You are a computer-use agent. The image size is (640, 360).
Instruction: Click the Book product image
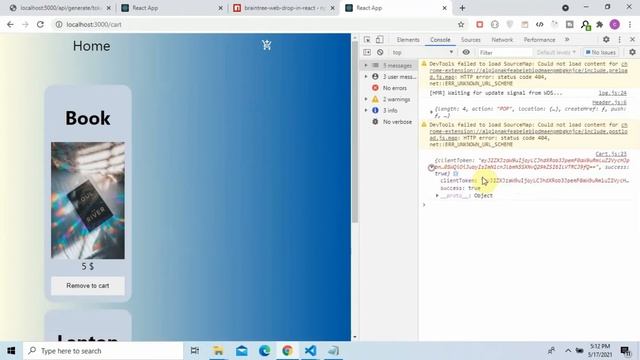(88, 200)
